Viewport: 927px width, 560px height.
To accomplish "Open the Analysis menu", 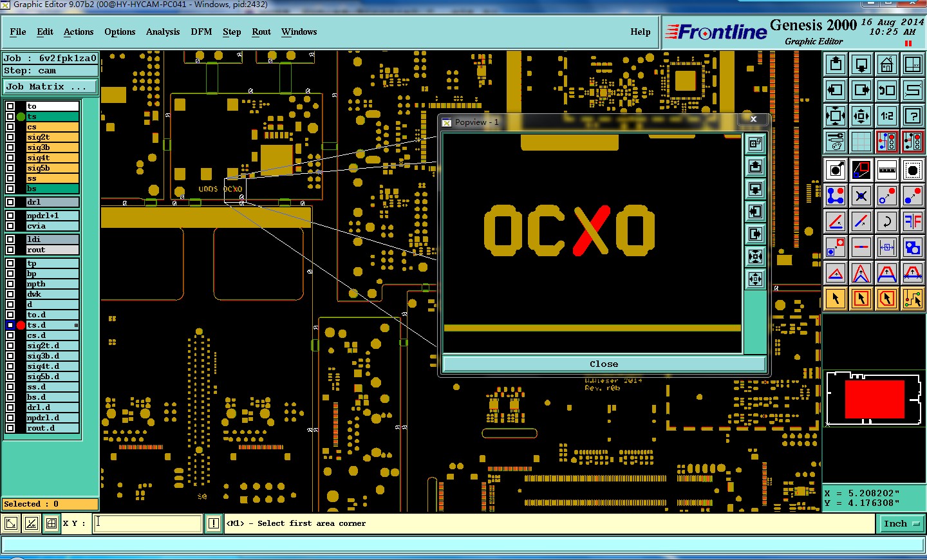I will (163, 32).
